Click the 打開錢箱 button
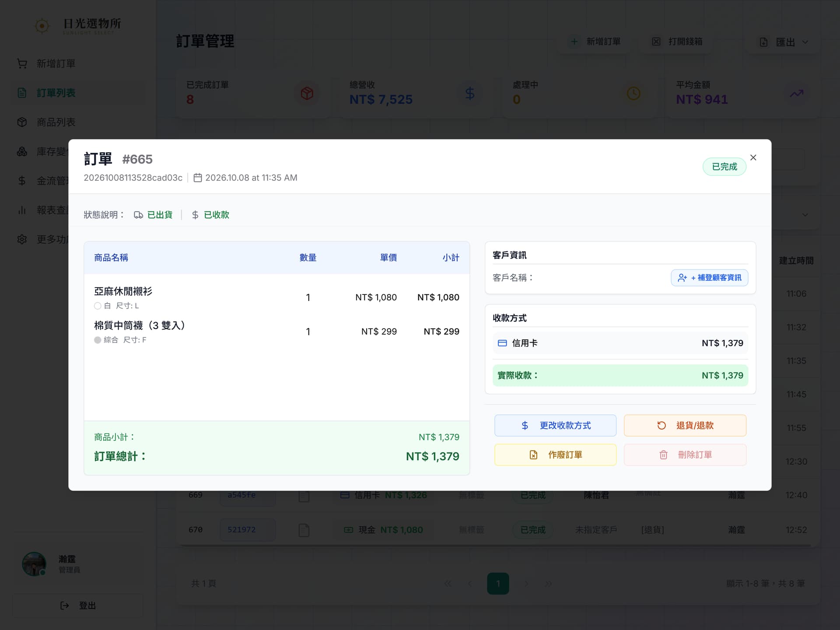This screenshot has width=840, height=630. (x=677, y=42)
